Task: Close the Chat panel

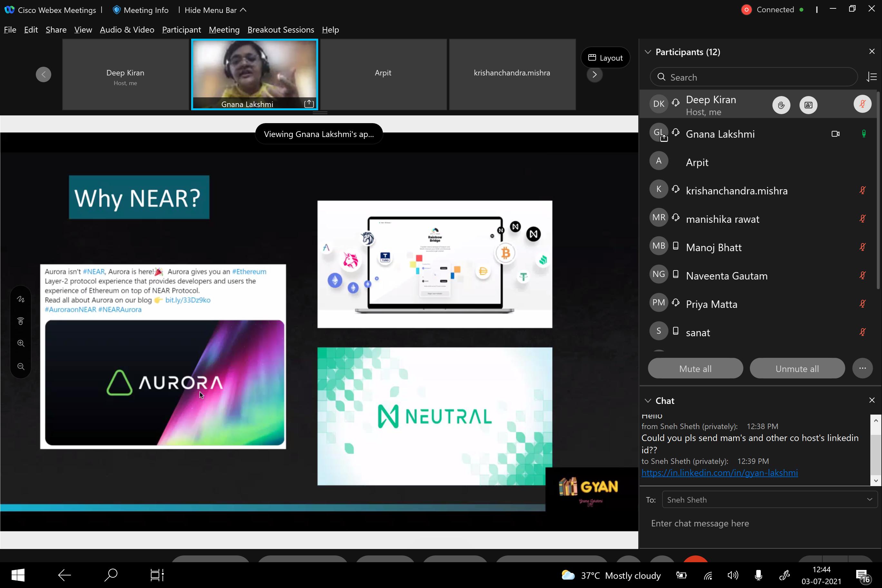Action: coord(871,400)
